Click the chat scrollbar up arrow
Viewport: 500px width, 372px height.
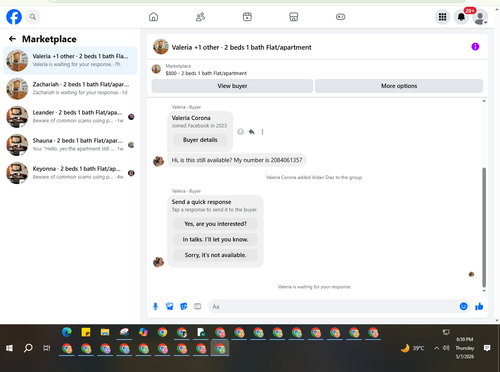click(484, 101)
